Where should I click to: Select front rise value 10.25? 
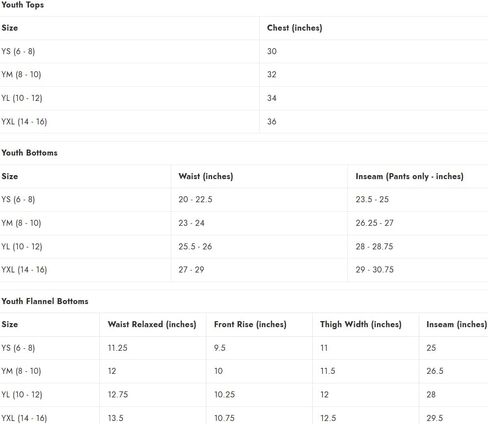click(225, 395)
